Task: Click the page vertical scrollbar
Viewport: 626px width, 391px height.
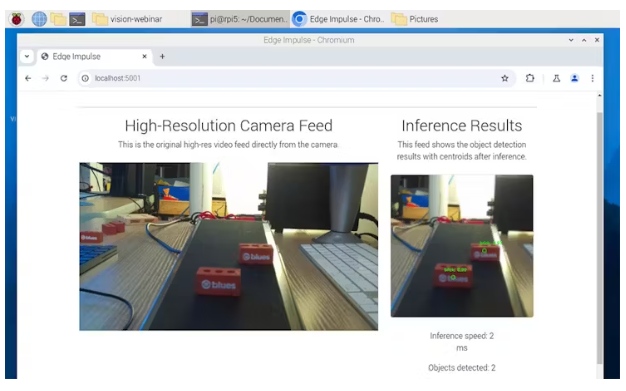Action: 599,238
